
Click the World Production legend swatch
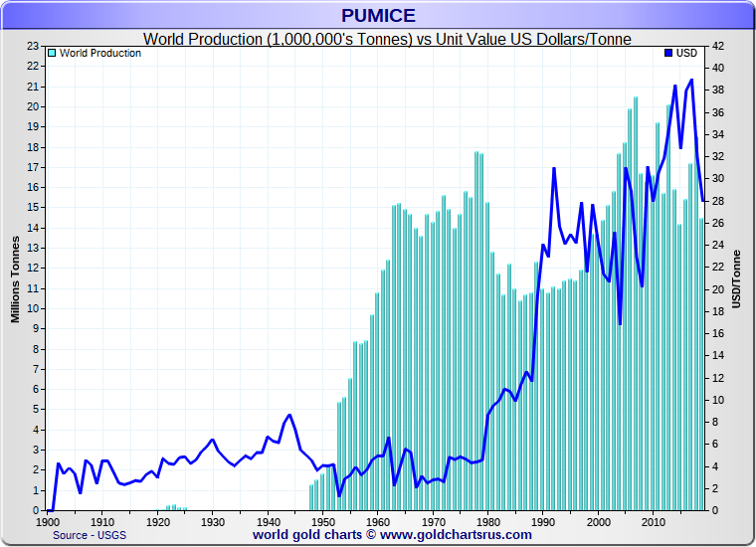(x=52, y=53)
